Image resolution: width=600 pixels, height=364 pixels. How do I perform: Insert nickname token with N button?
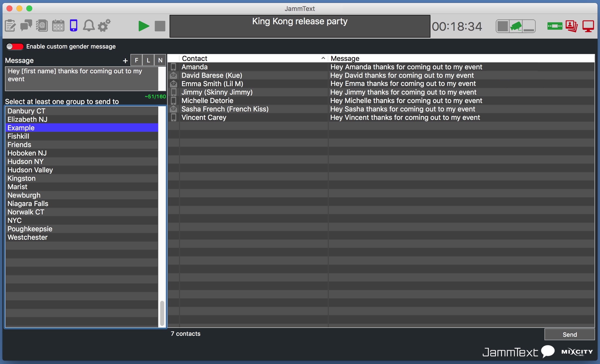160,60
